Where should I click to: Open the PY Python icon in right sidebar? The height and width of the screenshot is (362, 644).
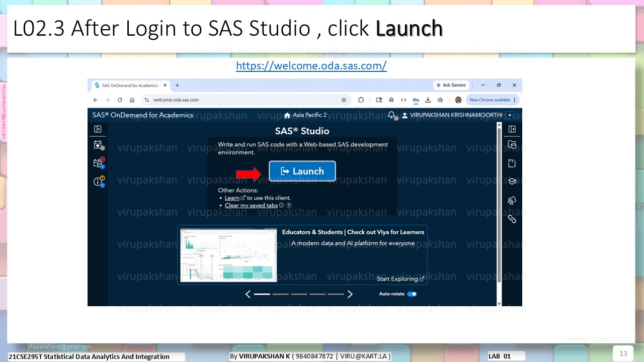click(x=512, y=163)
